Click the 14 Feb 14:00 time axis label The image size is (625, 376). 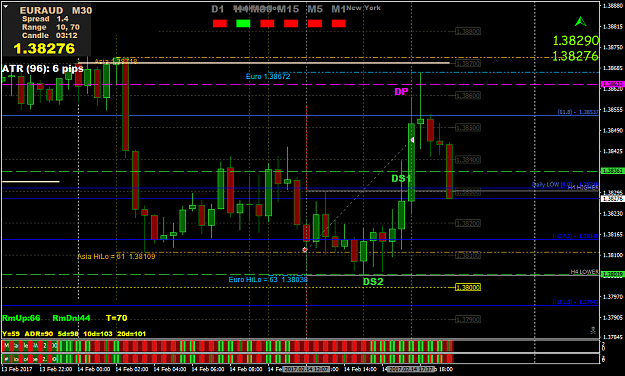(360, 369)
